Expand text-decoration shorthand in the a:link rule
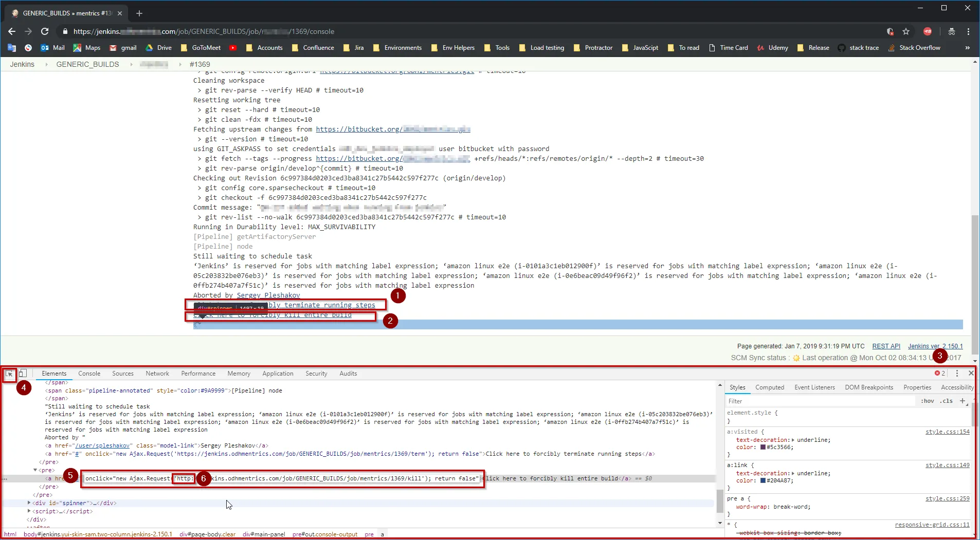The width and height of the screenshot is (980, 540). pyautogui.click(x=793, y=473)
